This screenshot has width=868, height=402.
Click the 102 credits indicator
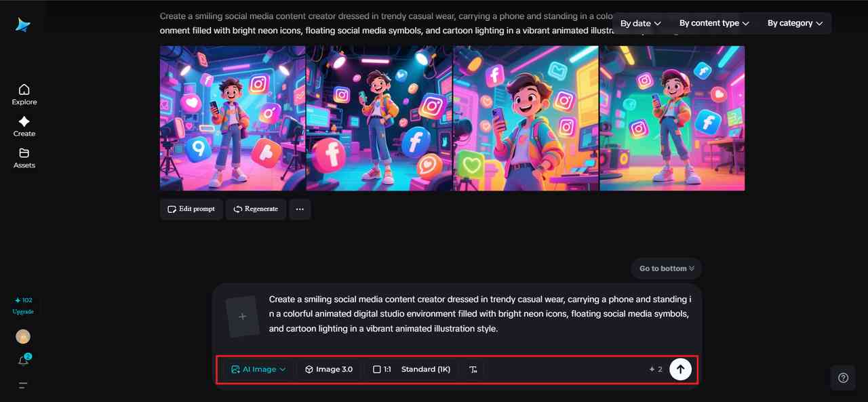[x=23, y=300]
